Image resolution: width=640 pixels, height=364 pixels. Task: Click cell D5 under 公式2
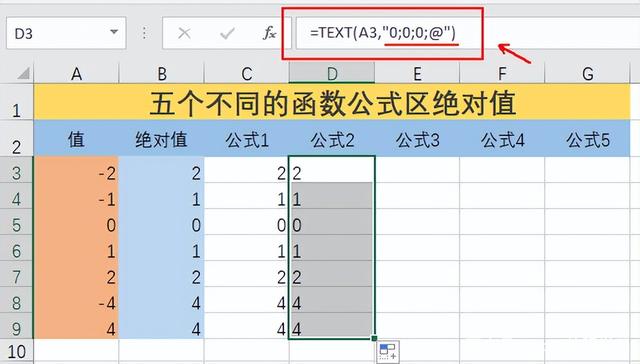coord(332,222)
